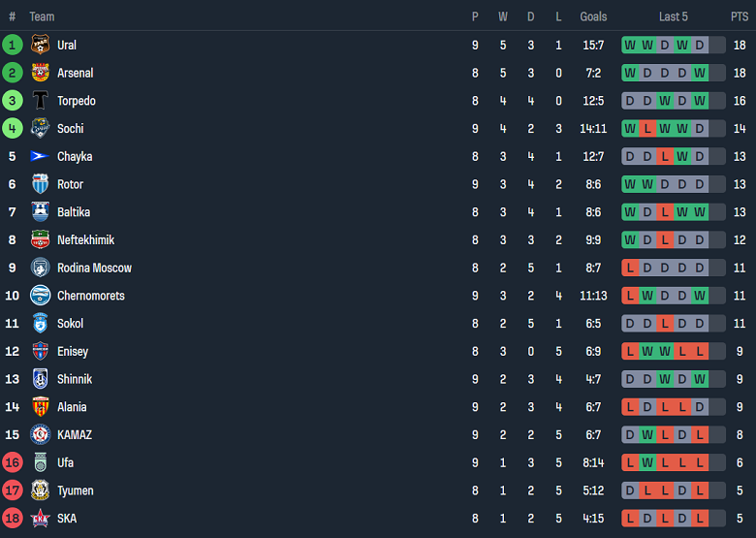The width and height of the screenshot is (756, 538).
Task: Click the Alania team crest icon
Action: [40, 407]
